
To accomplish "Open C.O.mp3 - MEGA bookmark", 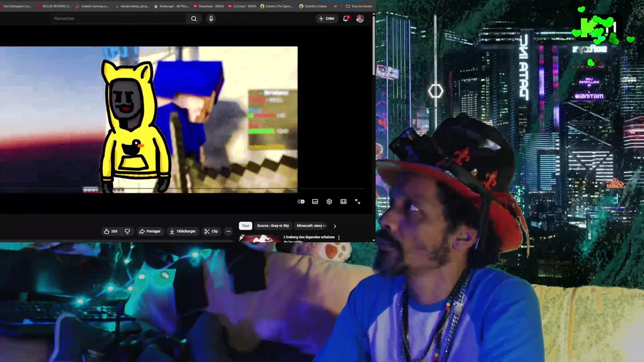I will pos(242,6).
